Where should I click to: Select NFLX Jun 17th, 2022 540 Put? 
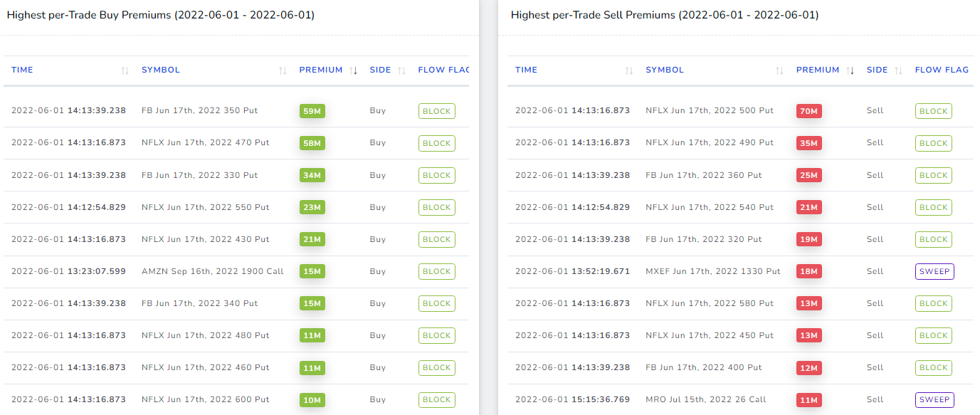710,206
